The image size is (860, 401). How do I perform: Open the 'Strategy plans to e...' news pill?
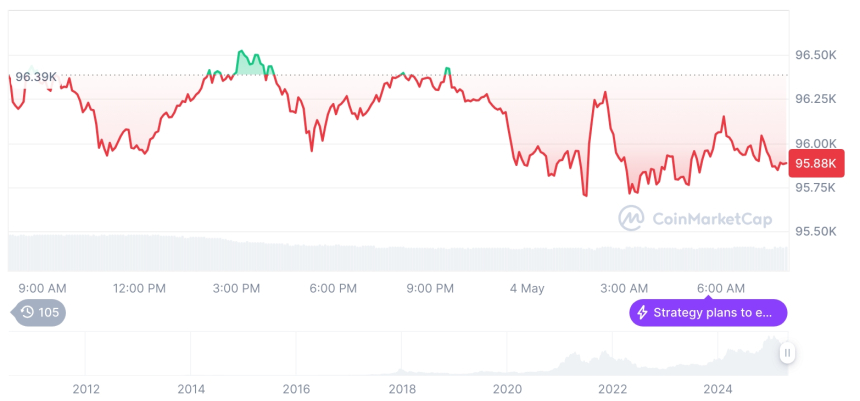(x=708, y=313)
